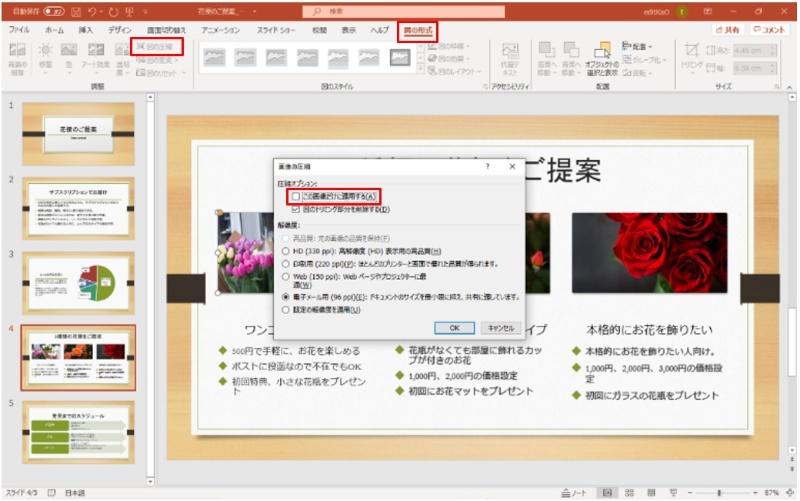Screen dimensions: 800x501
Task: Click the Redo icon in the title bar
Action: (113, 11)
